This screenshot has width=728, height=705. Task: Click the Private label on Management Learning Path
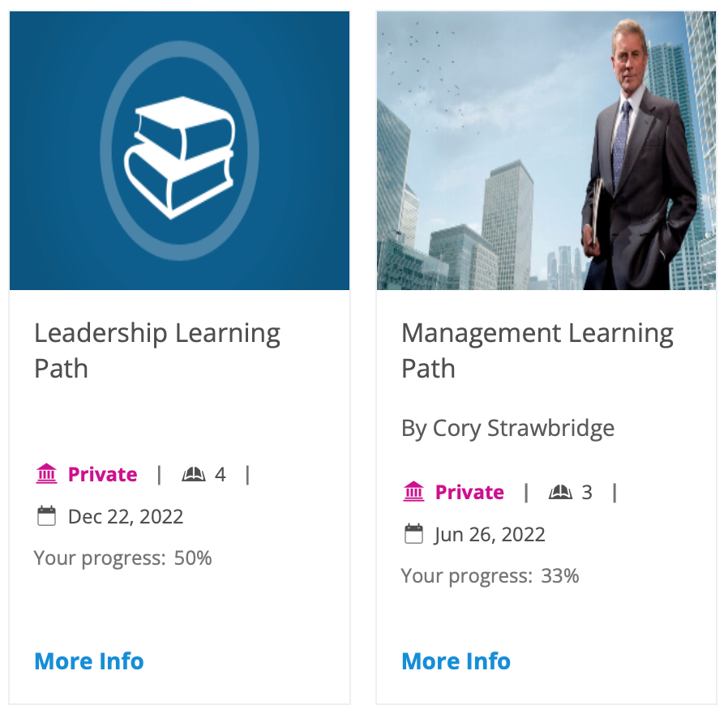click(x=469, y=492)
